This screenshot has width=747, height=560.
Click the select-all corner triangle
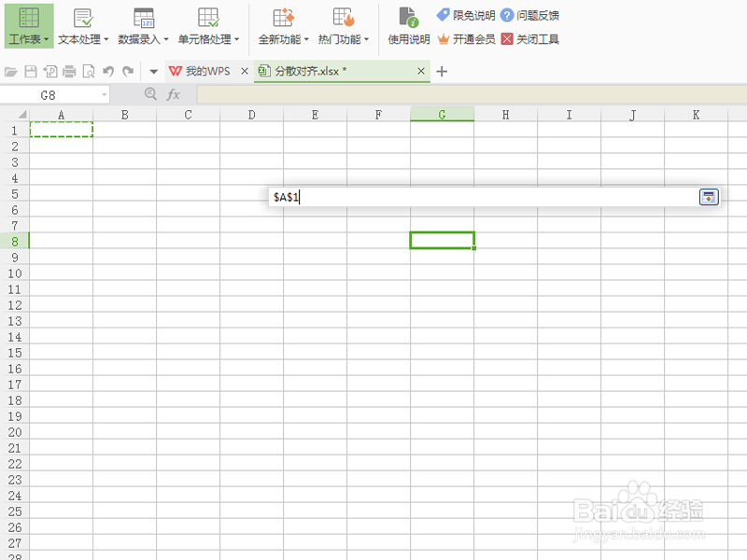tap(21, 114)
